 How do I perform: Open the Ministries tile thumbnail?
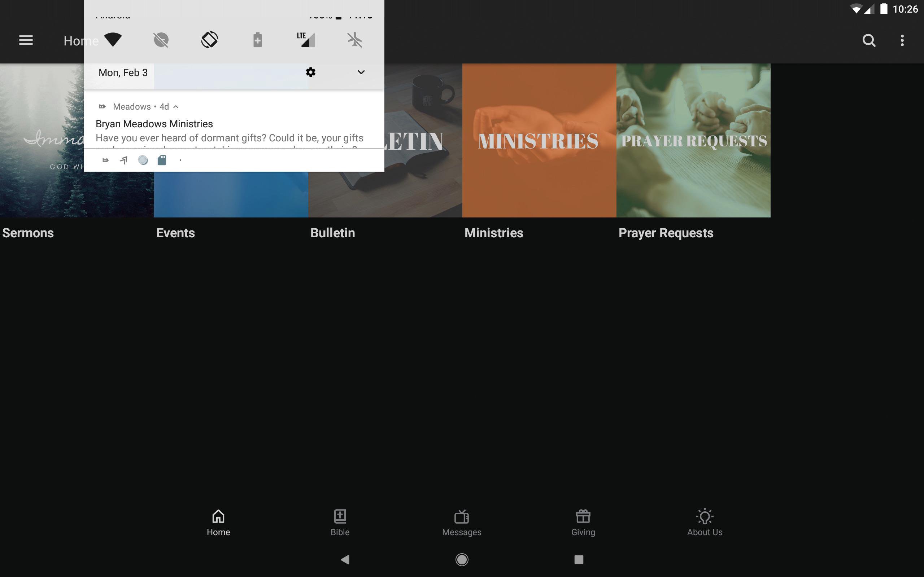coord(539,140)
